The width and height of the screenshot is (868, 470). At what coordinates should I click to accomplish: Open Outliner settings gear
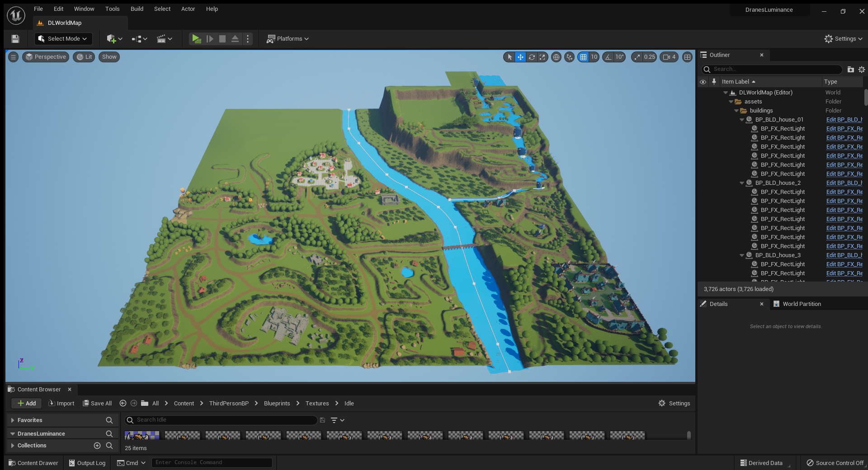point(862,70)
